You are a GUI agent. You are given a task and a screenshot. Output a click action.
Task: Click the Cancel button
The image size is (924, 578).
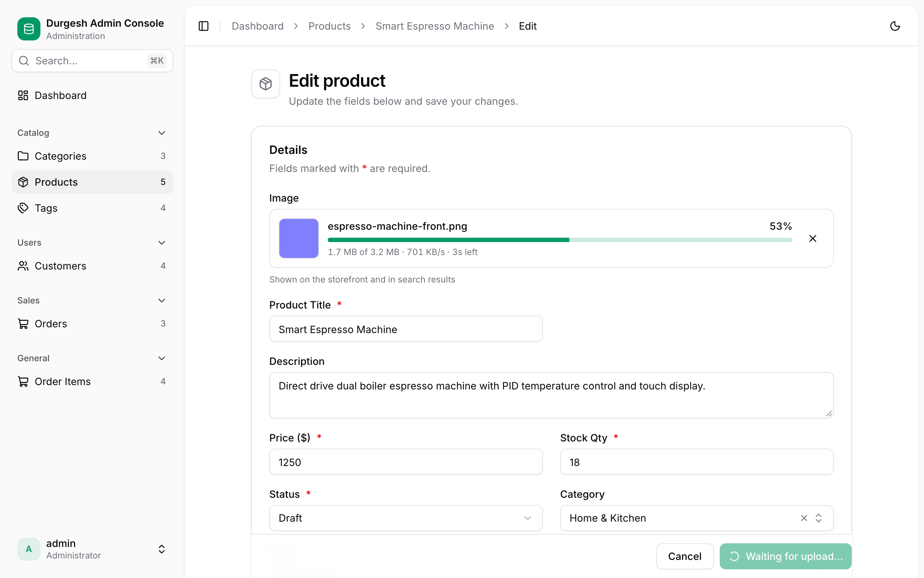pyautogui.click(x=685, y=556)
